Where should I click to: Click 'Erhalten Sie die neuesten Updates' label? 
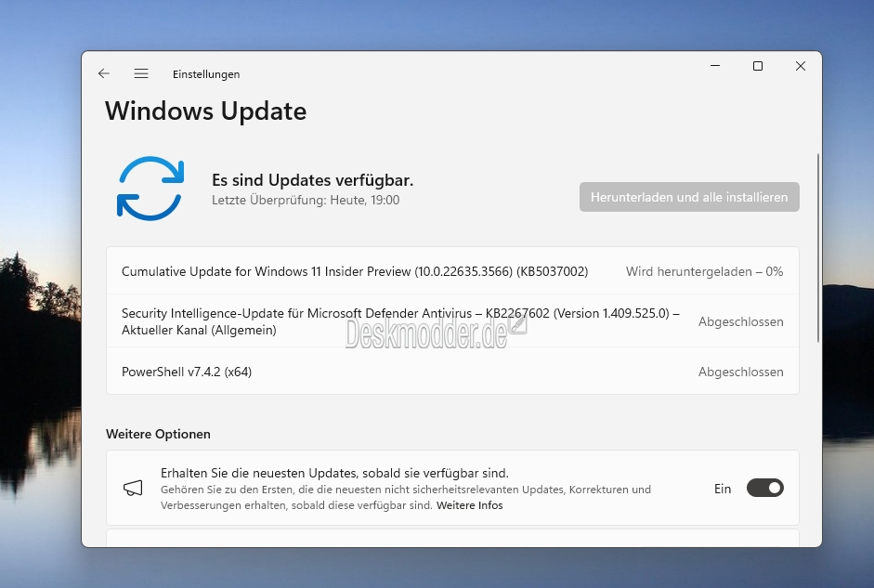[x=334, y=473]
